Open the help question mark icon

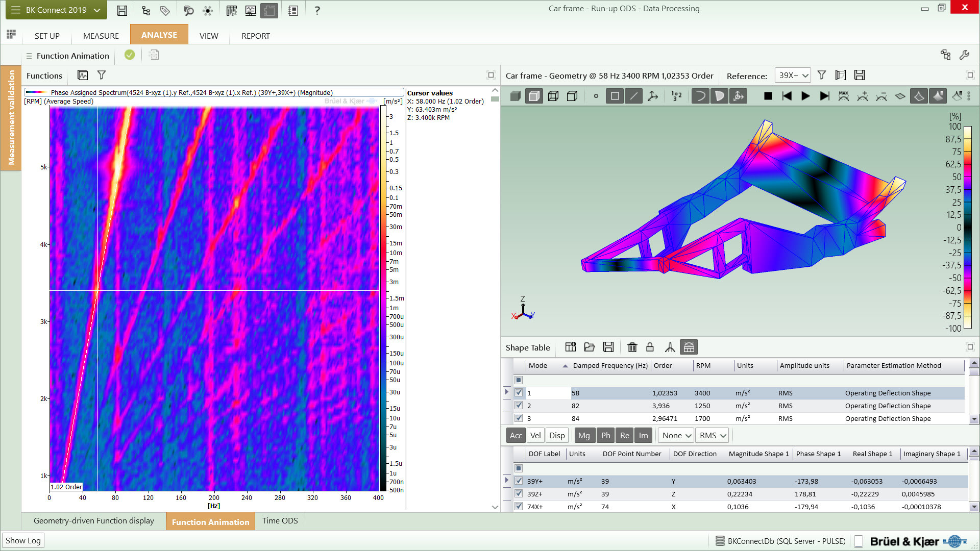[x=317, y=10]
